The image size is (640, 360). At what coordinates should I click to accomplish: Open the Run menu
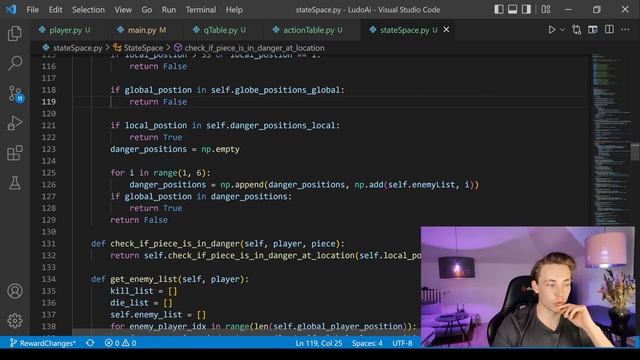coord(169,10)
